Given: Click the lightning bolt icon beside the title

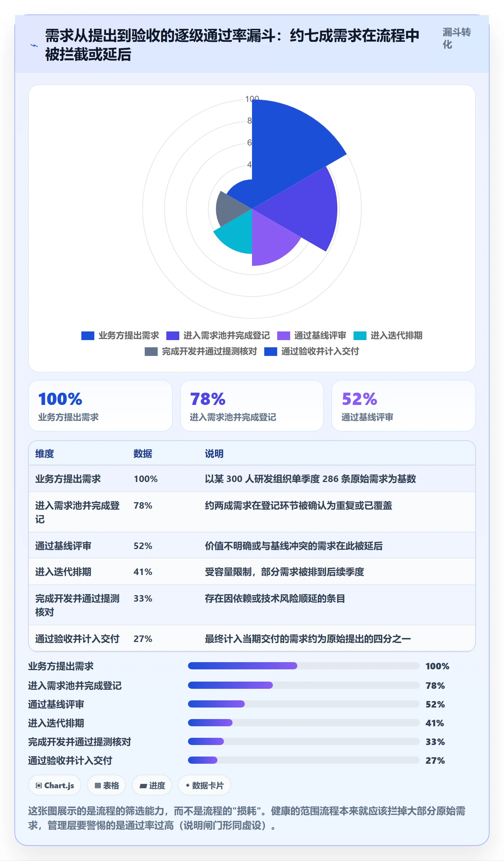Looking at the screenshot, I should click(34, 45).
